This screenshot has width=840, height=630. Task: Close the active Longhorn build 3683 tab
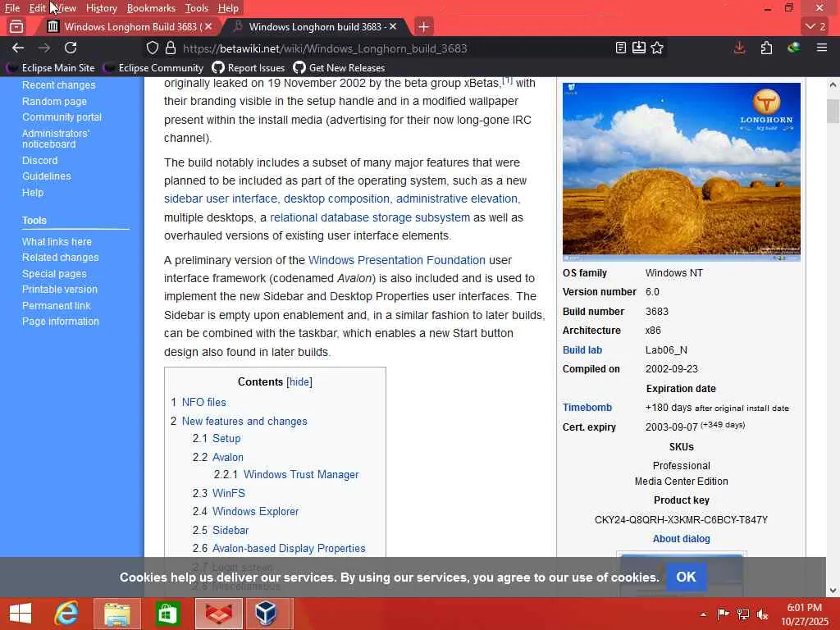[393, 26]
